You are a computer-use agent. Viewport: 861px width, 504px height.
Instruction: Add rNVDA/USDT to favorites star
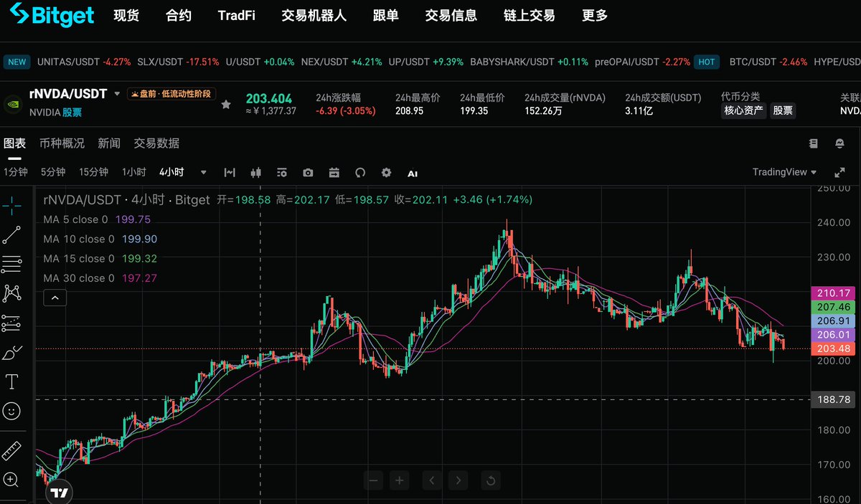226,105
